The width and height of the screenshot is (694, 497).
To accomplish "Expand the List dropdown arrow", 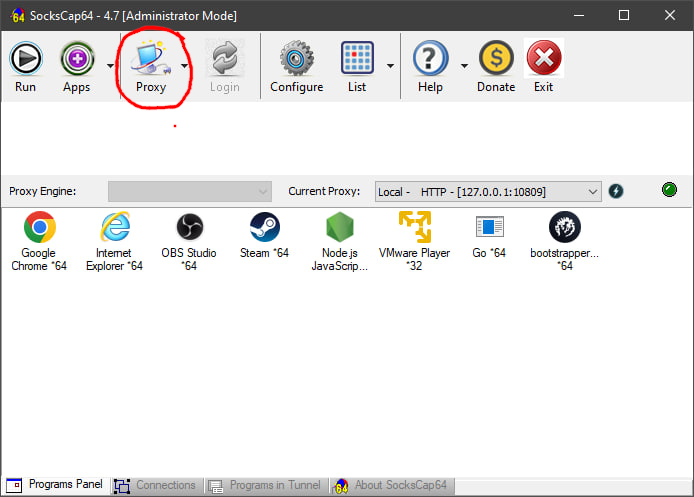I will point(390,66).
